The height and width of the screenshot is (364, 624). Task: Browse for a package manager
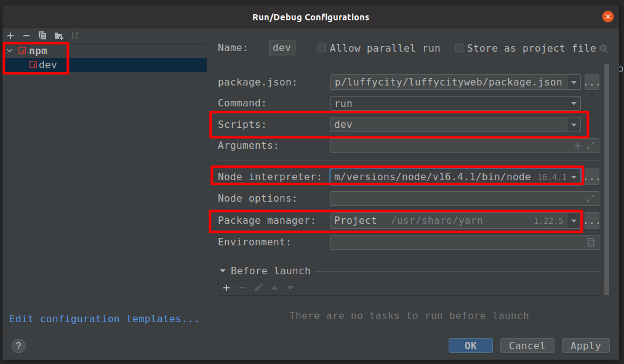[x=592, y=221]
